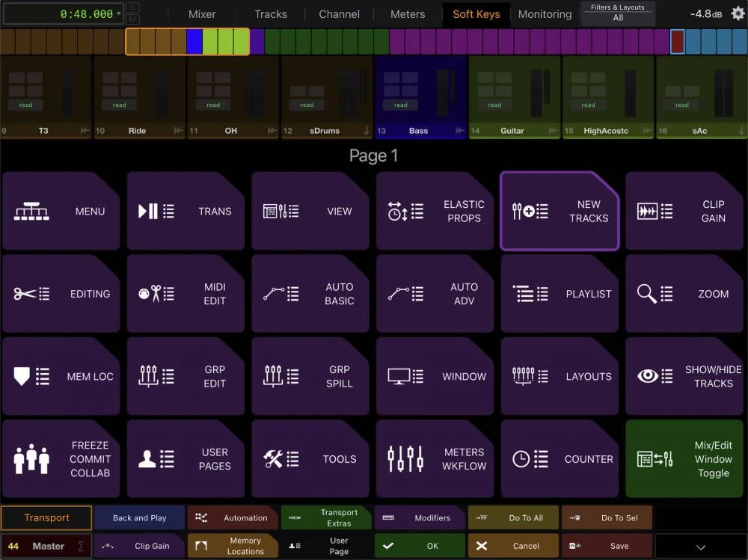Select the METERS WKFLOW soft key
748x560 pixels.
(x=435, y=459)
